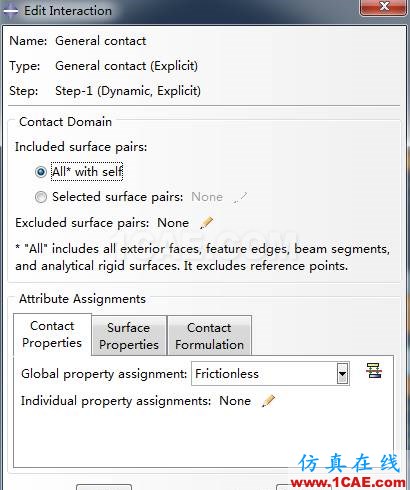
Task: Close the Edit Interaction dialog
Action: click(384, 7)
